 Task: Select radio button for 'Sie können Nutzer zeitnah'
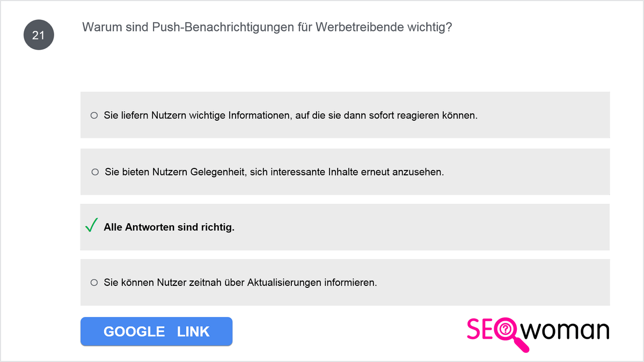click(x=94, y=282)
